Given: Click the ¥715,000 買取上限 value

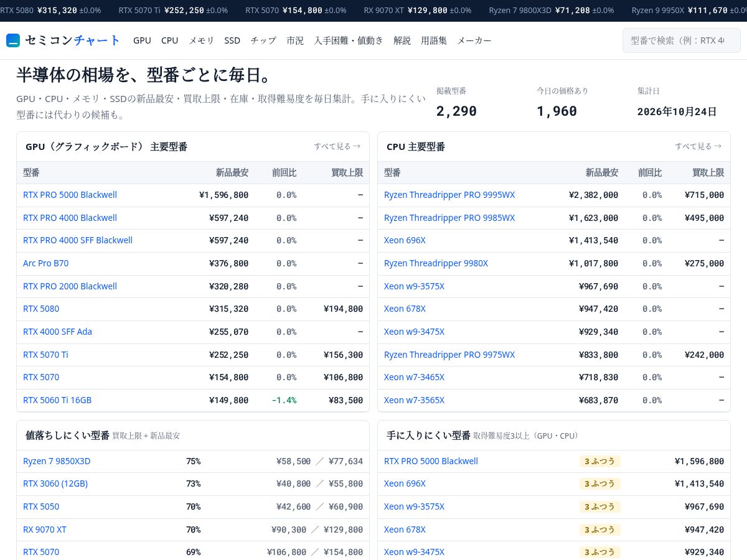Looking at the screenshot, I should point(704,195).
